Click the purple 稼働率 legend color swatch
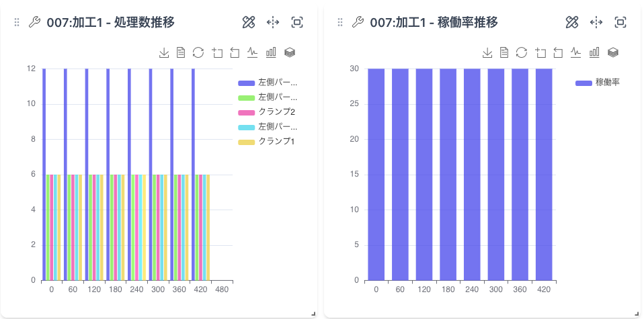644x319 pixels. (x=583, y=83)
